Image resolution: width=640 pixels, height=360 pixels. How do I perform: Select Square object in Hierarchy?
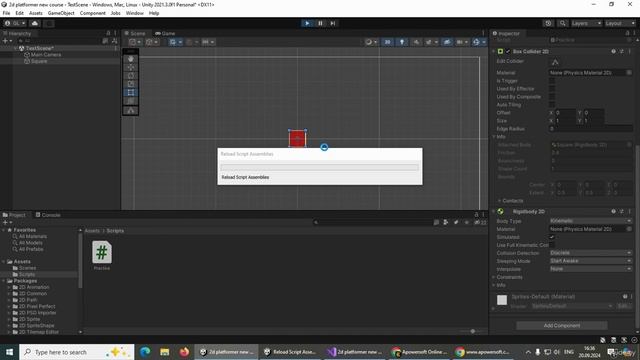pos(39,61)
